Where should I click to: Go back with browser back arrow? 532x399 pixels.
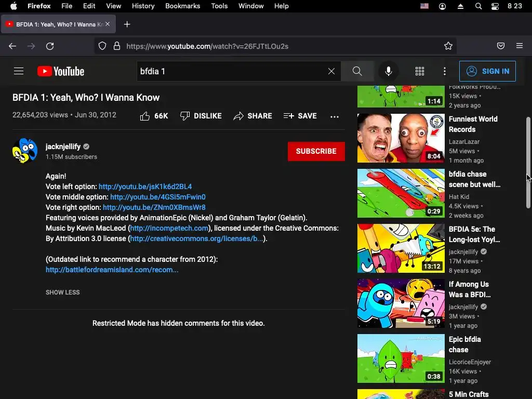[12, 46]
